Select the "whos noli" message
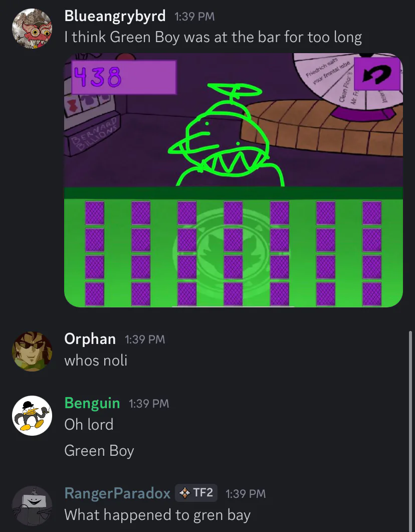415x532 pixels. click(x=96, y=361)
